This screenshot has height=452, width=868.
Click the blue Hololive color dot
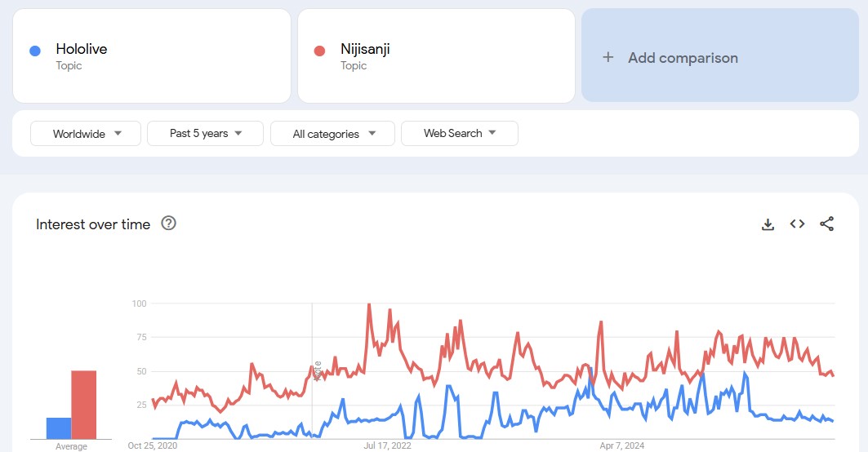point(35,51)
